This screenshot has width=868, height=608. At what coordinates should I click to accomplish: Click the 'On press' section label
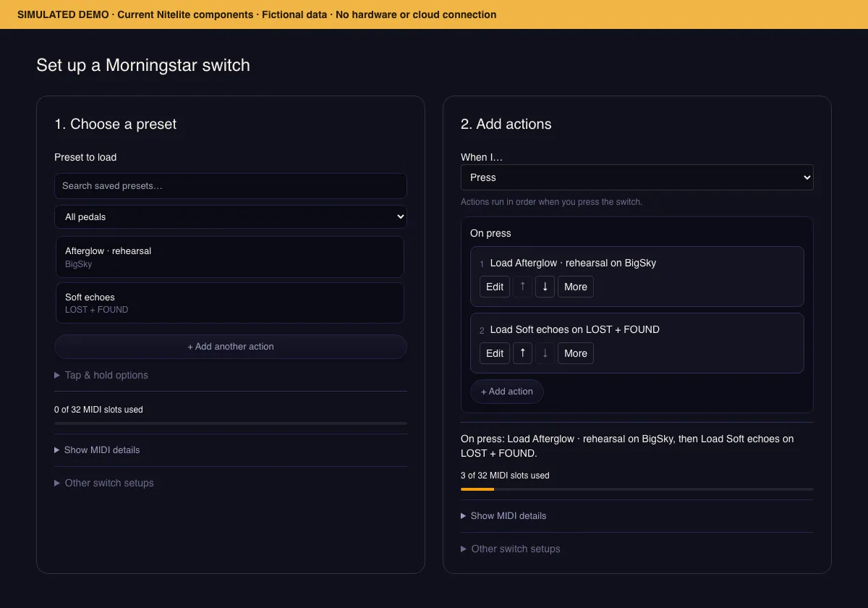coord(490,233)
